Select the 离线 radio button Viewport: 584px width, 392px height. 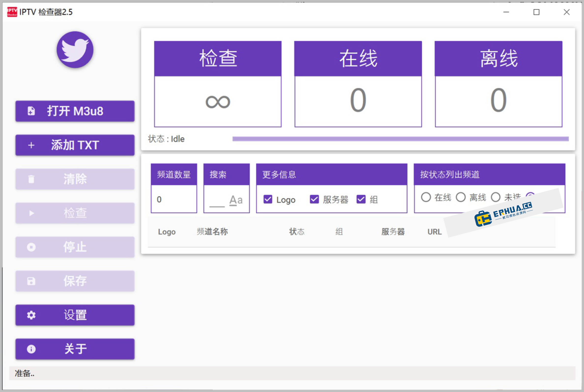click(460, 197)
